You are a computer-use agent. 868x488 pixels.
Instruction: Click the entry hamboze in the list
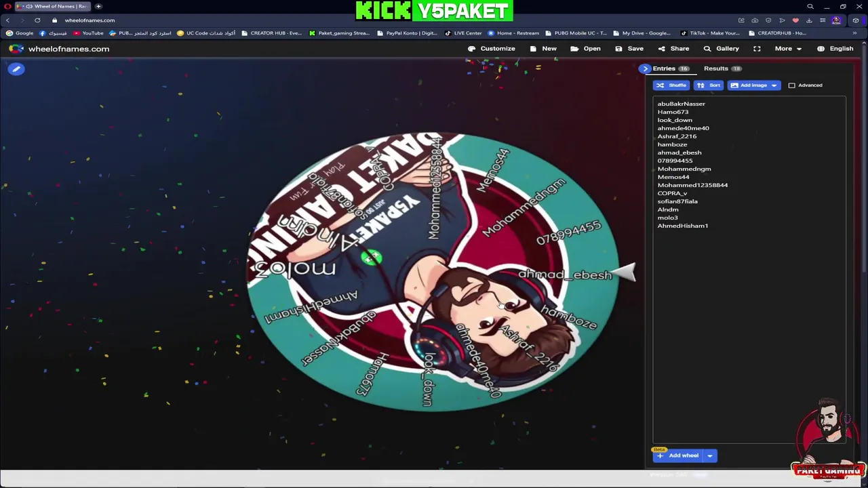[x=672, y=144]
